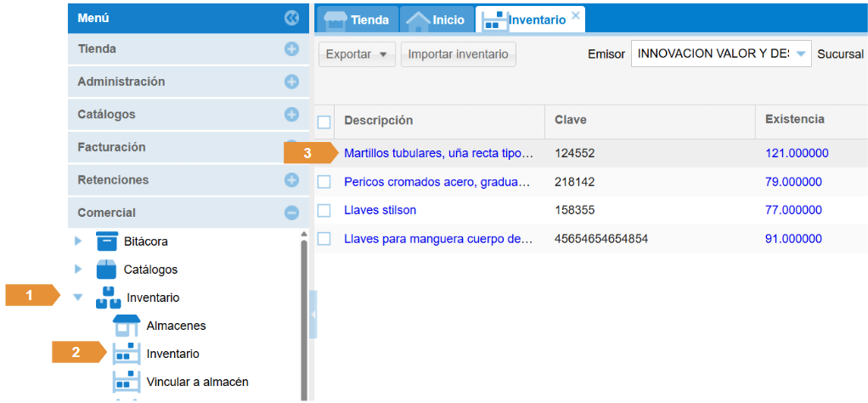Expand the Catálogos tree node arrow
Screen dimensions: 868x403
(x=78, y=270)
